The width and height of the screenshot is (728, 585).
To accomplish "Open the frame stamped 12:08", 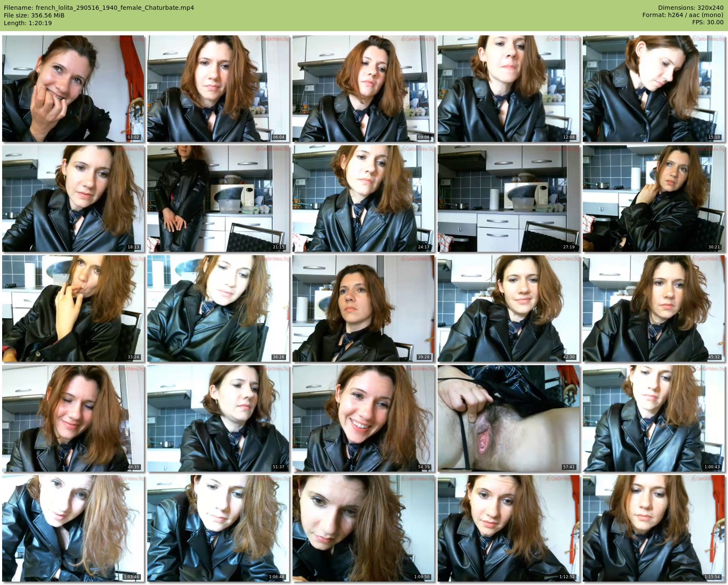I will 509,89.
